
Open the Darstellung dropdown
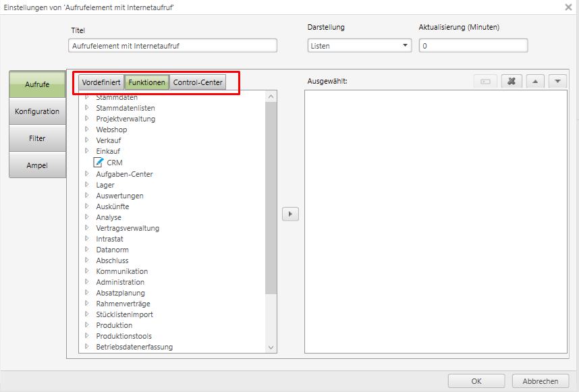[x=359, y=46]
